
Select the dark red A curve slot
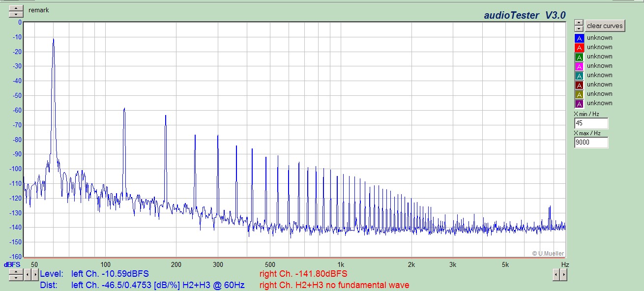(579, 85)
